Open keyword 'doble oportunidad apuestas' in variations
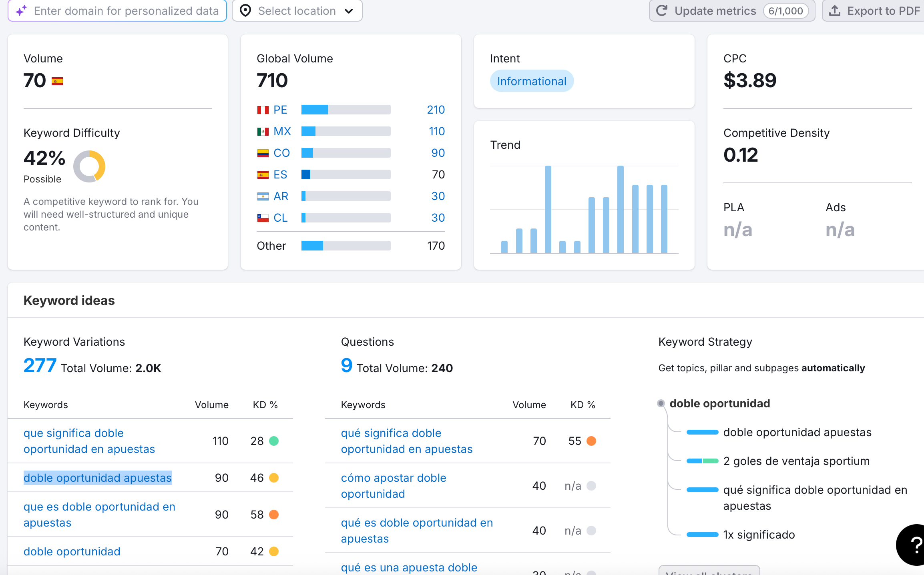 tap(98, 478)
